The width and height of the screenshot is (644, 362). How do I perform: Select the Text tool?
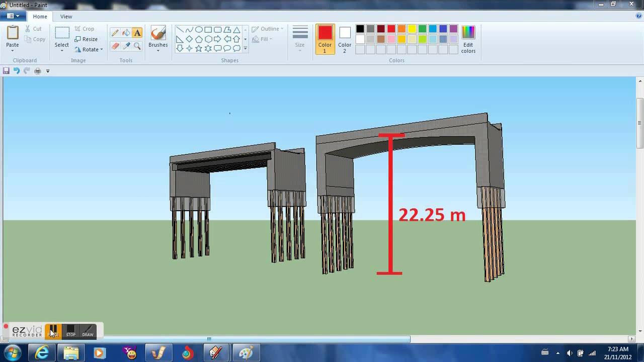point(137,33)
